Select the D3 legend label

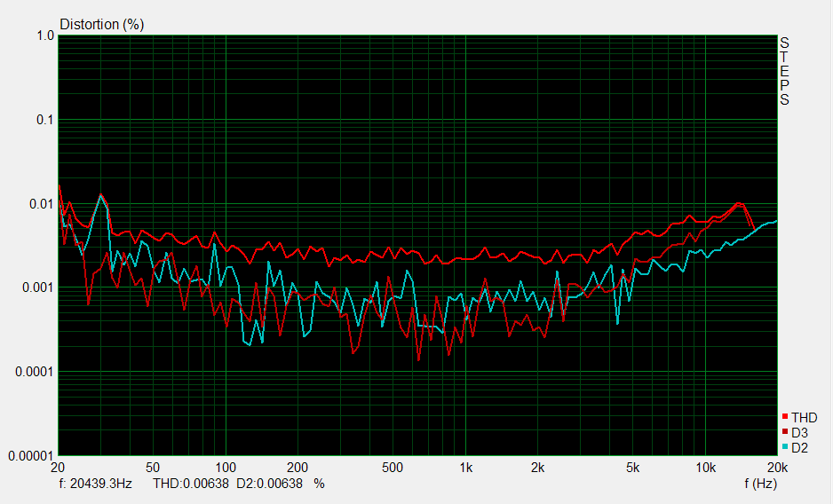[x=799, y=433]
